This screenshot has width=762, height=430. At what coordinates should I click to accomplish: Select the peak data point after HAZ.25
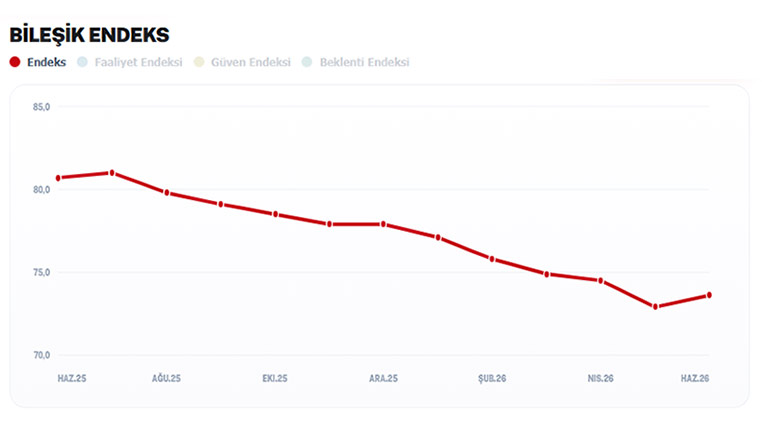pos(112,173)
